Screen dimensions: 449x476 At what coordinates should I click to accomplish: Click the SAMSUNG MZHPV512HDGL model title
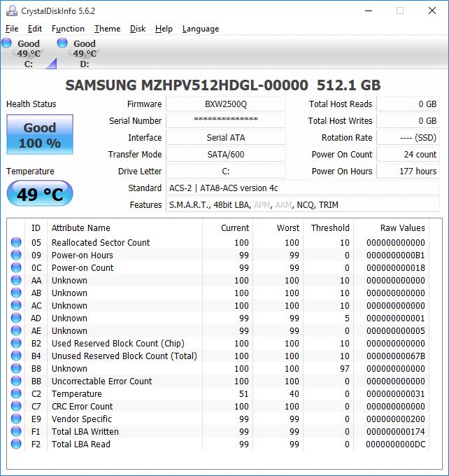(223, 85)
